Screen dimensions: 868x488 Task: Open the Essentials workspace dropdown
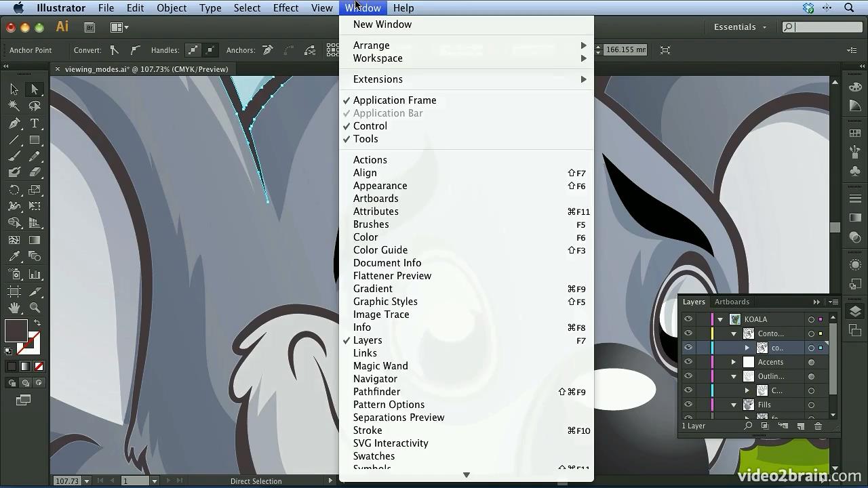click(x=741, y=27)
